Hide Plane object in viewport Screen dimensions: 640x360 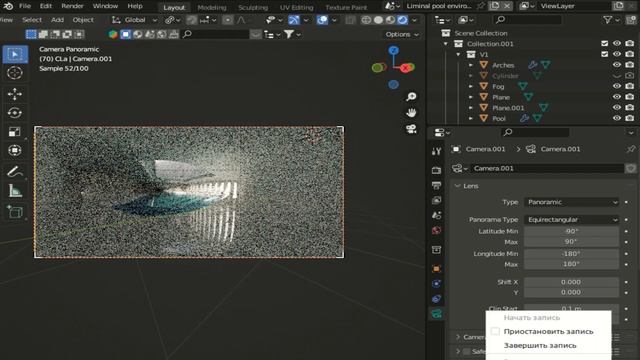(617, 97)
